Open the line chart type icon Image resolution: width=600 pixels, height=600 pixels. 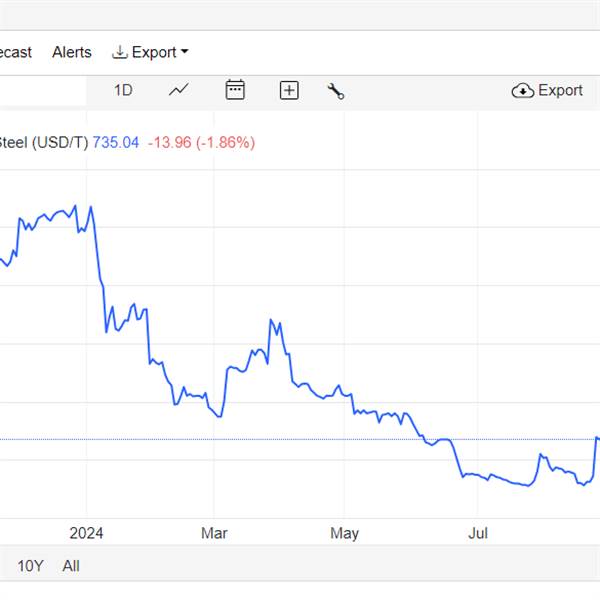[179, 90]
